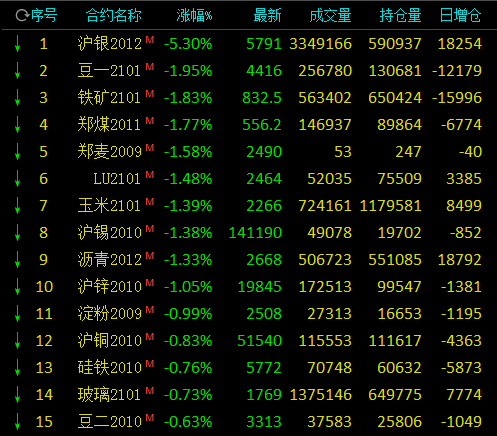
Task: Select contract 沪锌2010
Action: (x=110, y=287)
